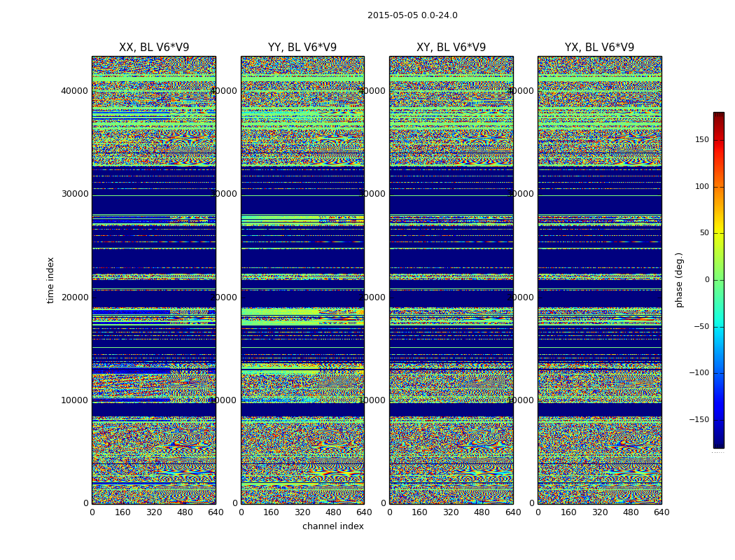The height and width of the screenshot is (560, 735).
Task: Click the -150 tick label on colorbar
Action: [699, 419]
